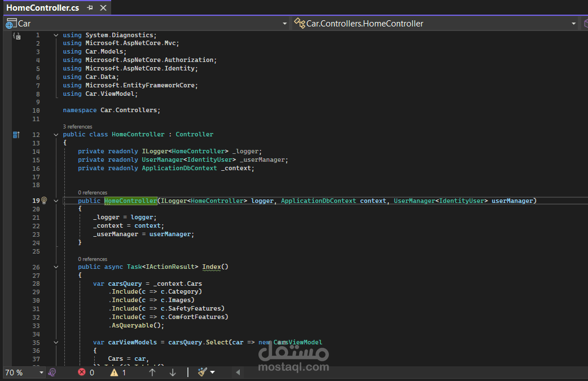The height and width of the screenshot is (381, 588).
Task: Click 'using Microsoft.EntityFrameworkCore;' on line 7
Action: point(130,86)
